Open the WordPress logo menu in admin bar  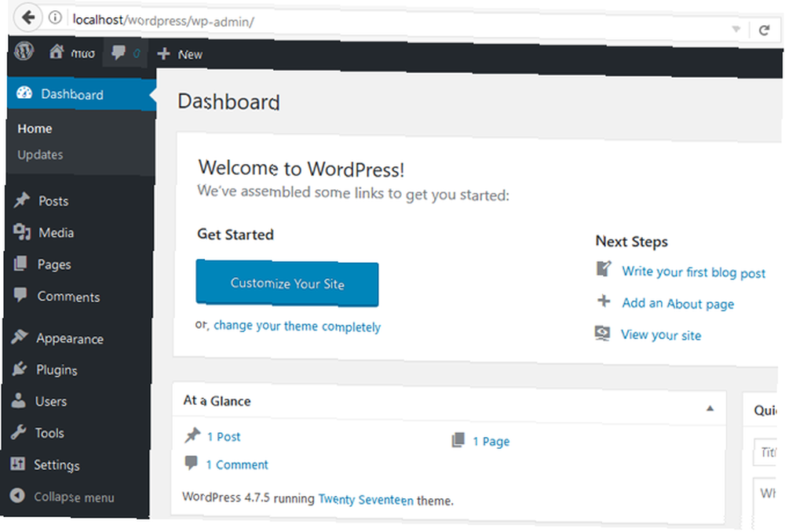tap(24, 50)
